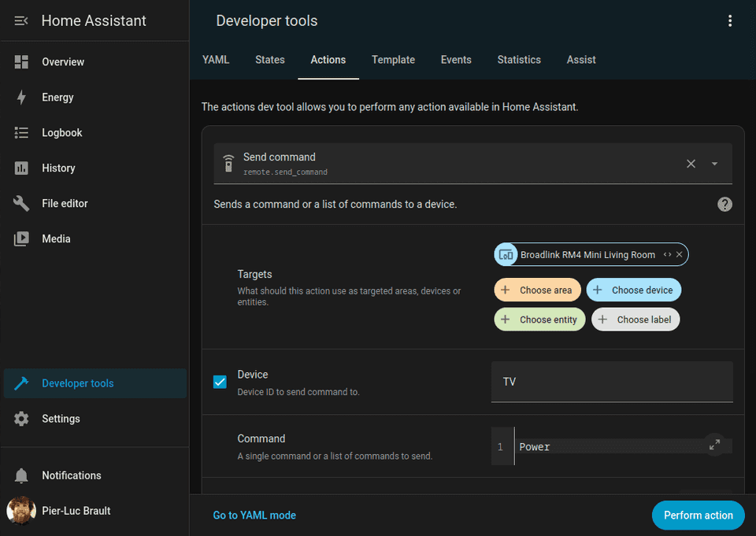Expand the Command code editor fullscreen
Screen dimensions: 756x536
[715, 445]
